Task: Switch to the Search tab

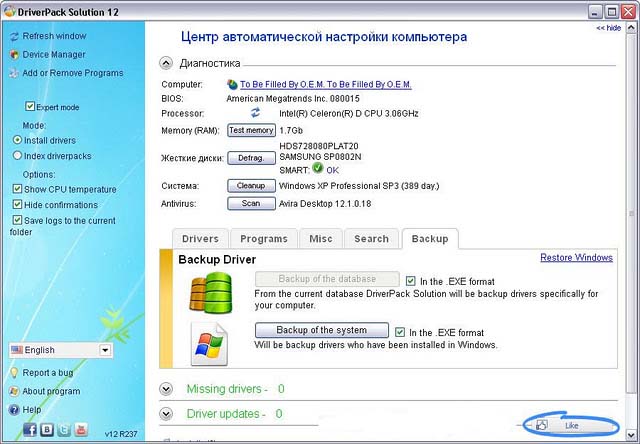Action: 371,239
